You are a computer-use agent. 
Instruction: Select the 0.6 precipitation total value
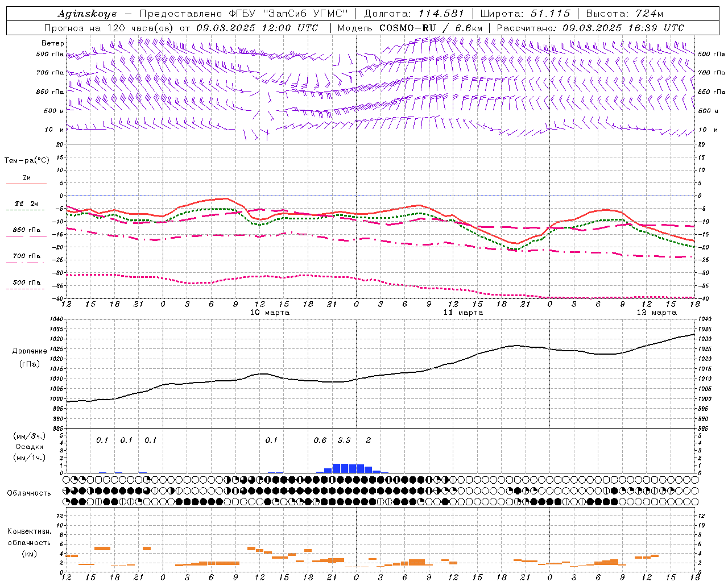(320, 440)
